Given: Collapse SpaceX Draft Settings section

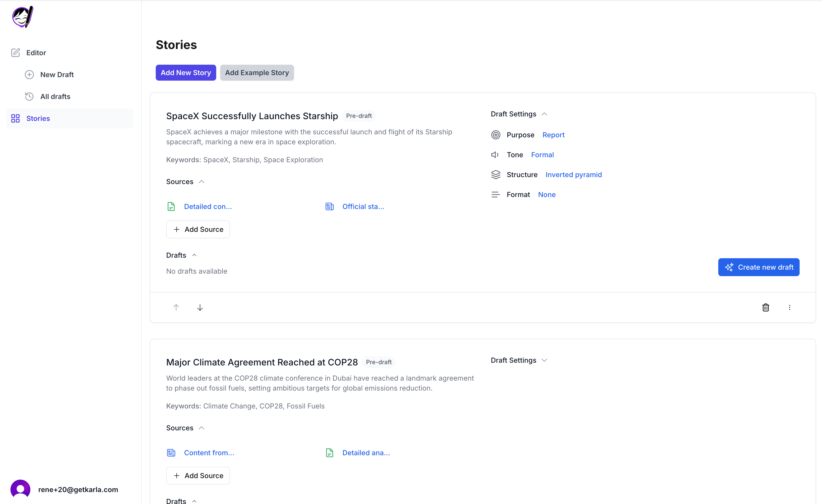Looking at the screenshot, I should coord(544,114).
